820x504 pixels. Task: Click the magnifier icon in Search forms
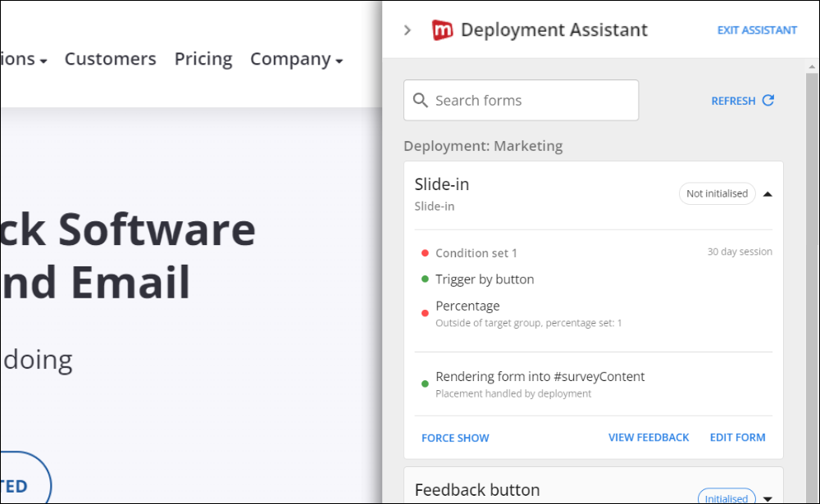(x=421, y=100)
